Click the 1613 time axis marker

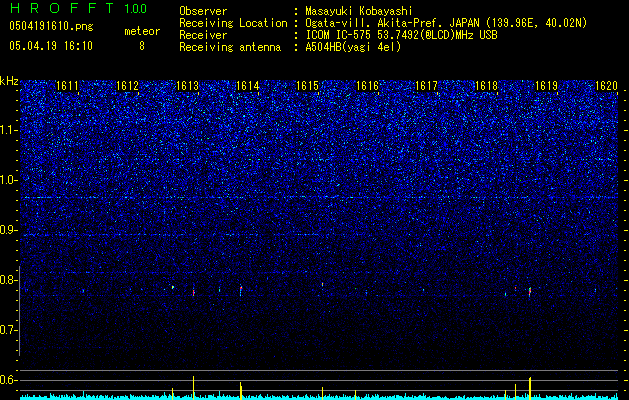[187, 86]
